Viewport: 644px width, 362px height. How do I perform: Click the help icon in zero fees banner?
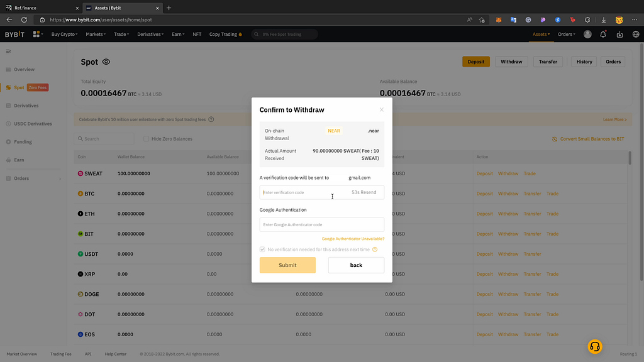tap(211, 119)
